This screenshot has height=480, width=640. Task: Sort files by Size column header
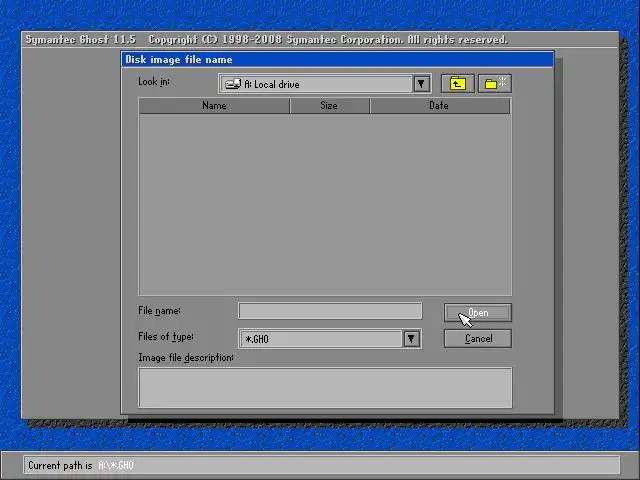329,106
